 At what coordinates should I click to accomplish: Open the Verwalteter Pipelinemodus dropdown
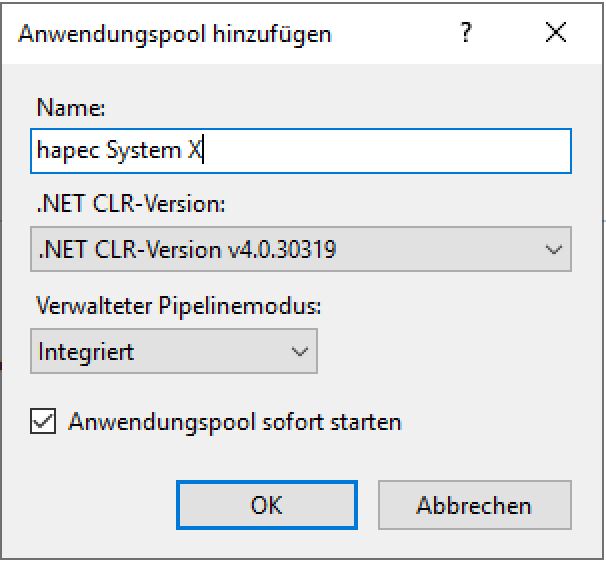pyautogui.click(x=173, y=351)
